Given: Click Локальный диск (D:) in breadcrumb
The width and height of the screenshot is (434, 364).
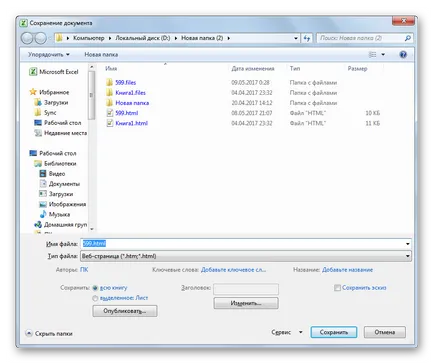Looking at the screenshot, I should pos(143,38).
